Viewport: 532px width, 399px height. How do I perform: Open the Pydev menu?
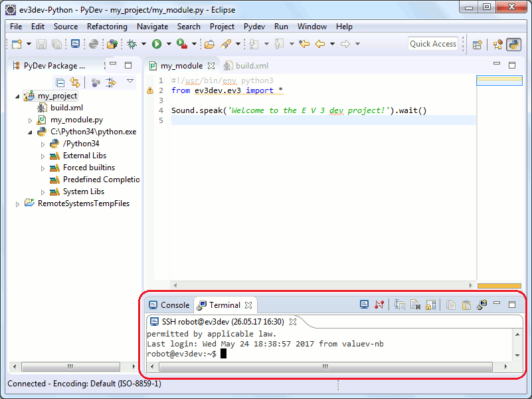[x=254, y=27]
